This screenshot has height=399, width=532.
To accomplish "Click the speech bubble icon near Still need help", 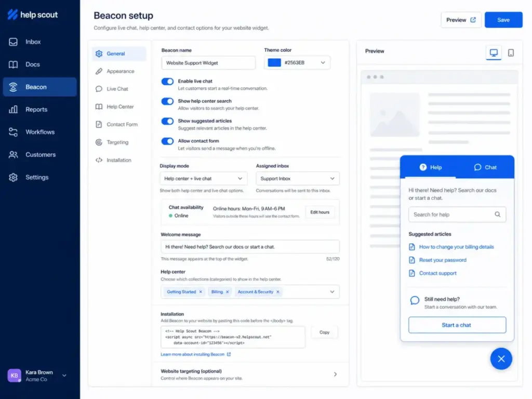I will (x=415, y=300).
